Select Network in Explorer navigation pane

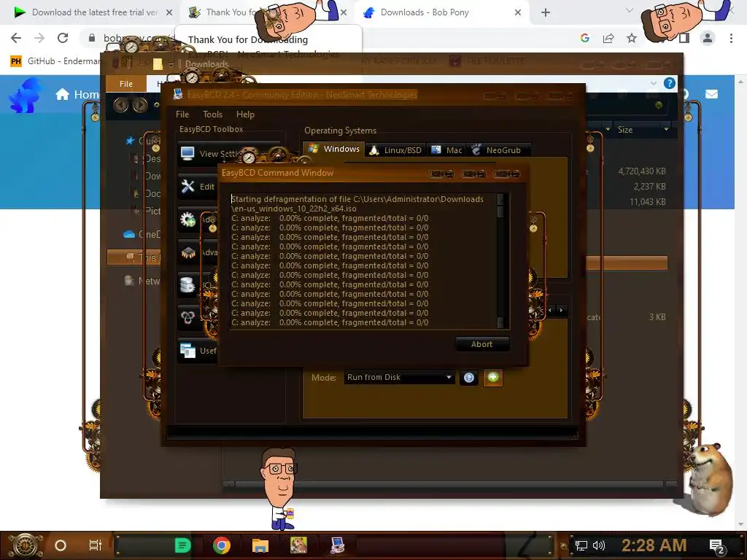[142, 281]
